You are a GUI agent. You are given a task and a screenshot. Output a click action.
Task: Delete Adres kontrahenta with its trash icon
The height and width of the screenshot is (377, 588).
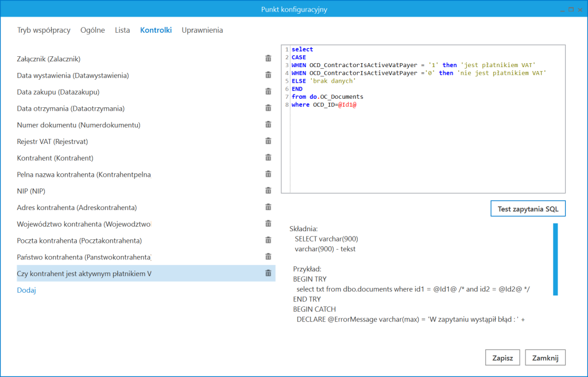[x=268, y=207]
